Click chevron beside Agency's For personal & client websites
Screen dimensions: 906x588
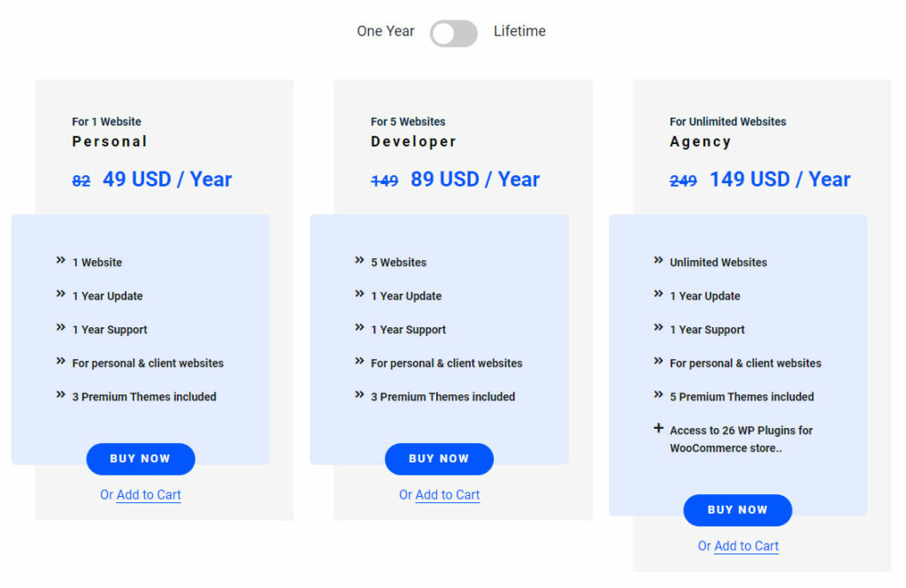click(x=658, y=361)
